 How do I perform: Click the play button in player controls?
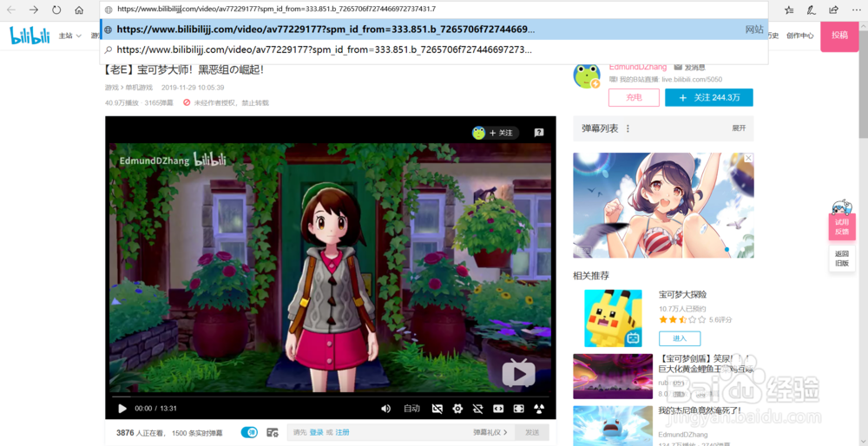click(x=122, y=409)
